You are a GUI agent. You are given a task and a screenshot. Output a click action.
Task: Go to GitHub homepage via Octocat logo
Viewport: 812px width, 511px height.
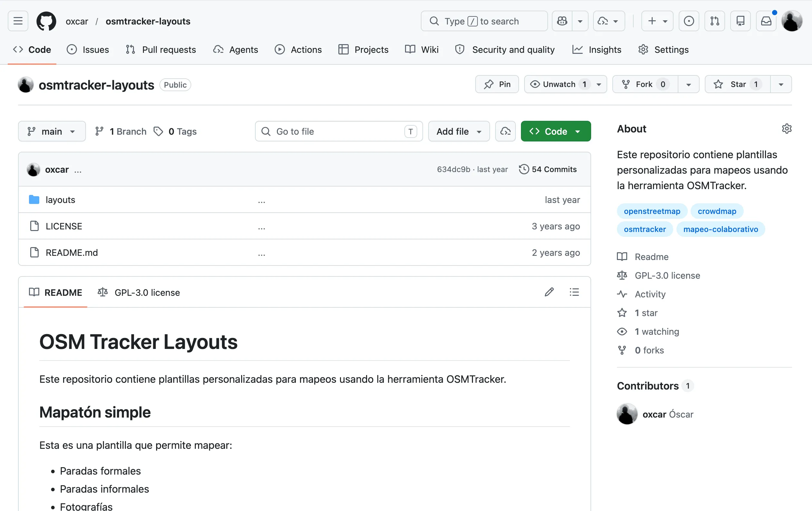46,21
